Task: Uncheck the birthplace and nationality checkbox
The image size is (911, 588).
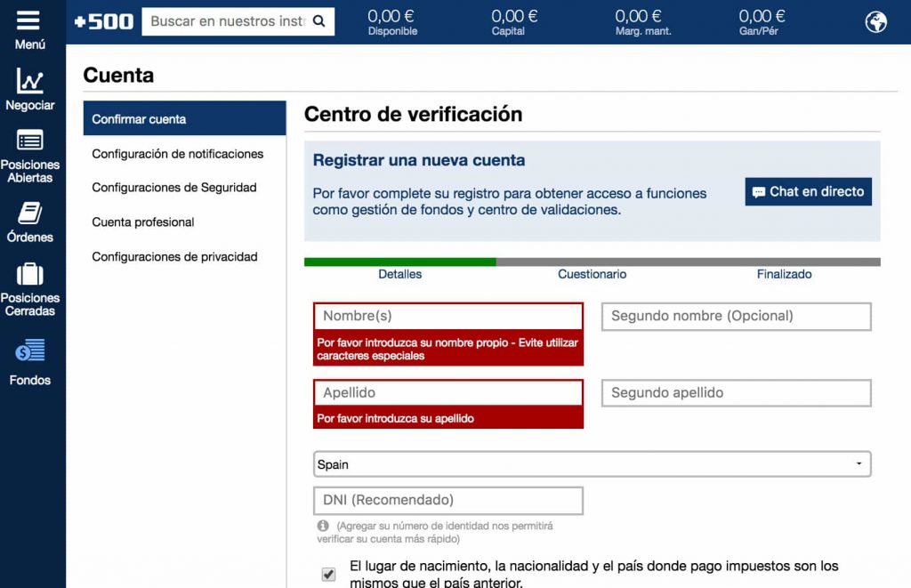Action: click(x=328, y=576)
